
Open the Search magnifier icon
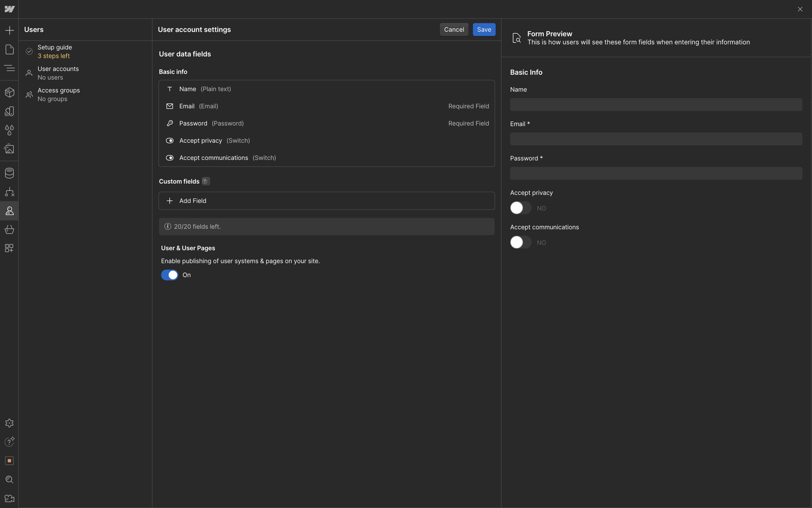tap(9, 480)
